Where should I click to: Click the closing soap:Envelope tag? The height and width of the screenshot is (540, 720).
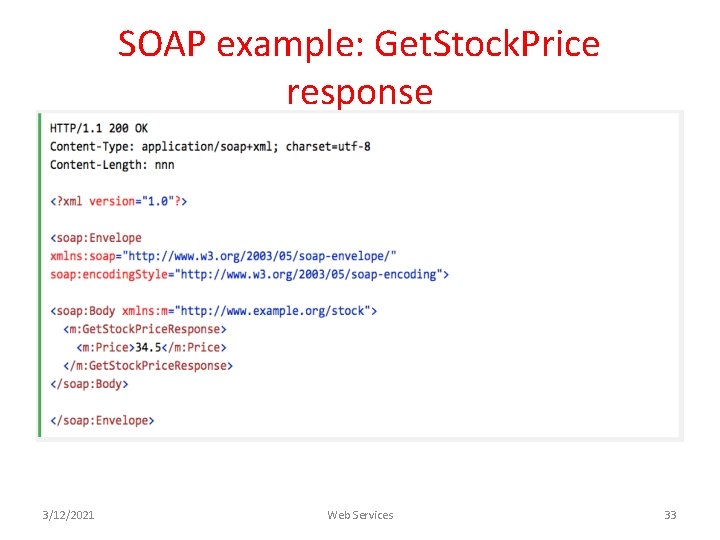pyautogui.click(x=102, y=420)
